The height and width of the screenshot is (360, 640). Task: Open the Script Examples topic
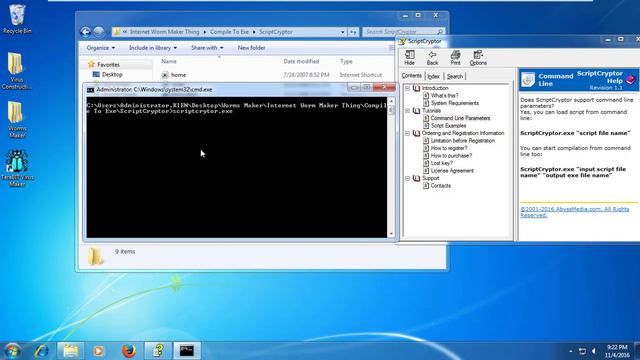pyautogui.click(x=448, y=126)
